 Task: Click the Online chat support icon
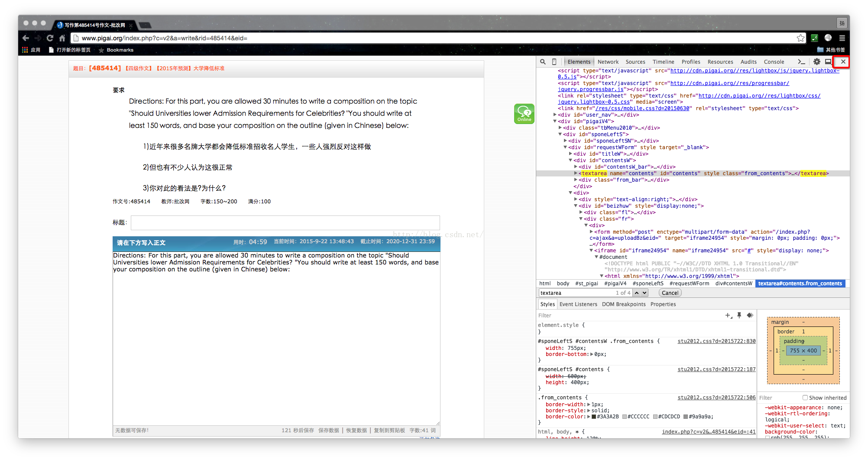point(524,114)
